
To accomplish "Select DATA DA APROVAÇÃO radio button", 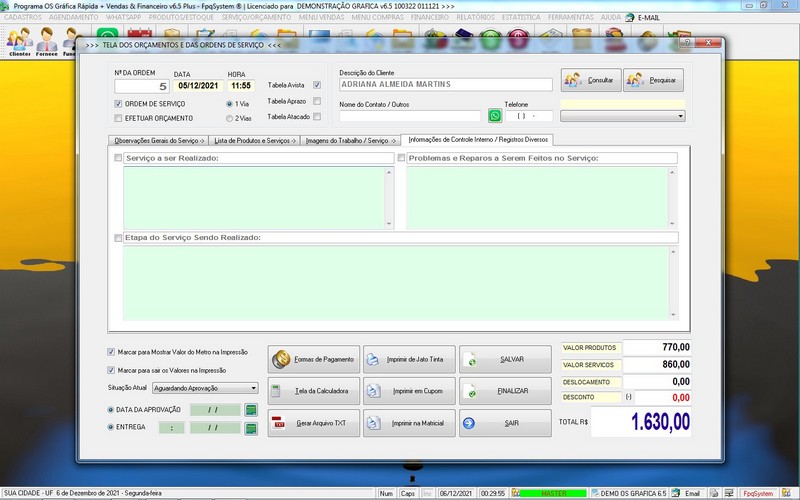I will tap(110, 410).
